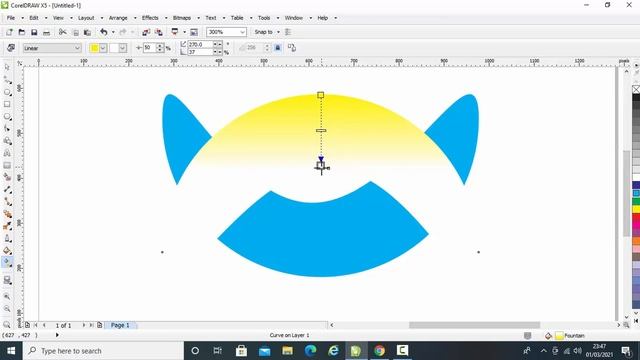The height and width of the screenshot is (360, 640).
Task: Select the Pick tool in the toolbox
Action: click(x=7, y=67)
